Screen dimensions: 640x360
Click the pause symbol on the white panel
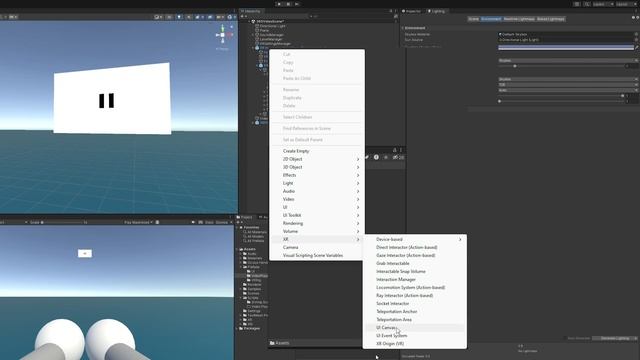(x=107, y=101)
